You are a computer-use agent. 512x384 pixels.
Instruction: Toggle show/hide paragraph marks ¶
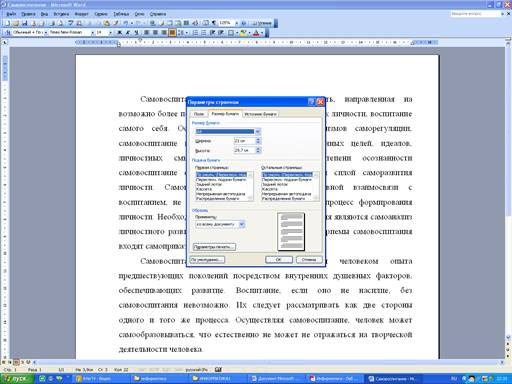pos(214,23)
